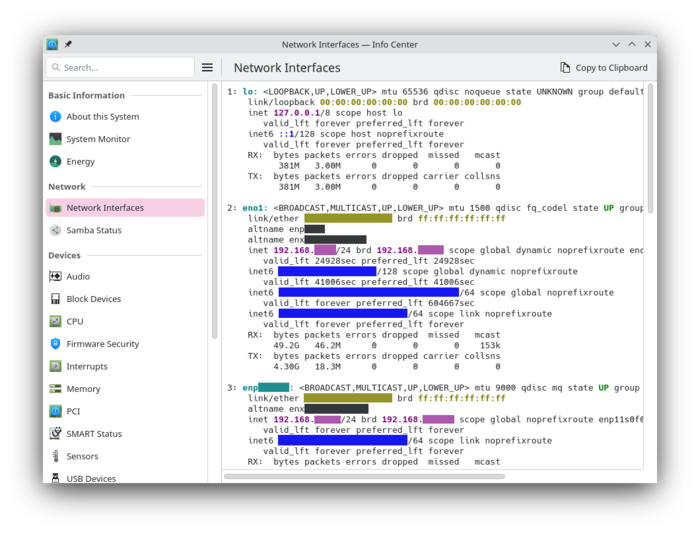Open the hamburger menu
This screenshot has width=700, height=534.
[207, 68]
